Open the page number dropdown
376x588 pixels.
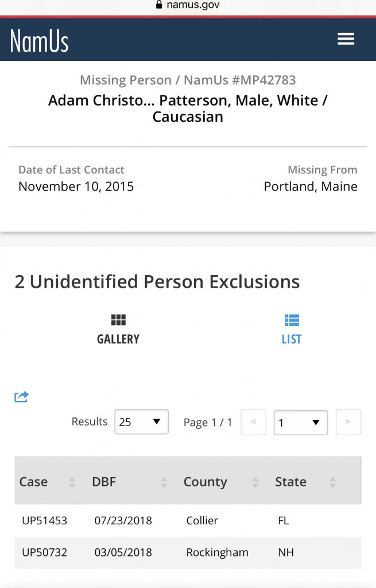tap(300, 423)
